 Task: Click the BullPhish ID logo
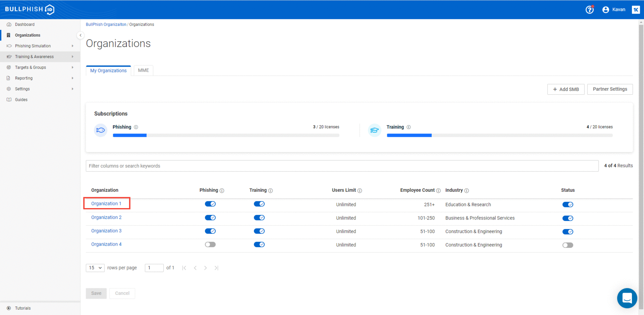click(x=30, y=9)
